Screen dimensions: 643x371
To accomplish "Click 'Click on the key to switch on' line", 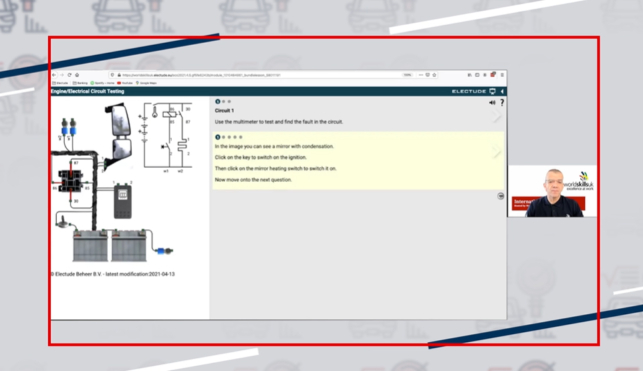I will coord(261,157).
